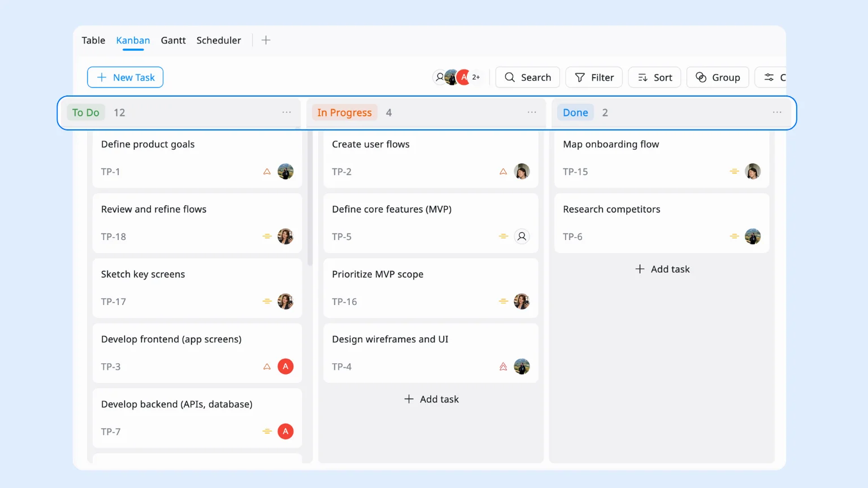Click the unassigned user icon on TP-5
Screen dimensions: 868x488
(522, 237)
